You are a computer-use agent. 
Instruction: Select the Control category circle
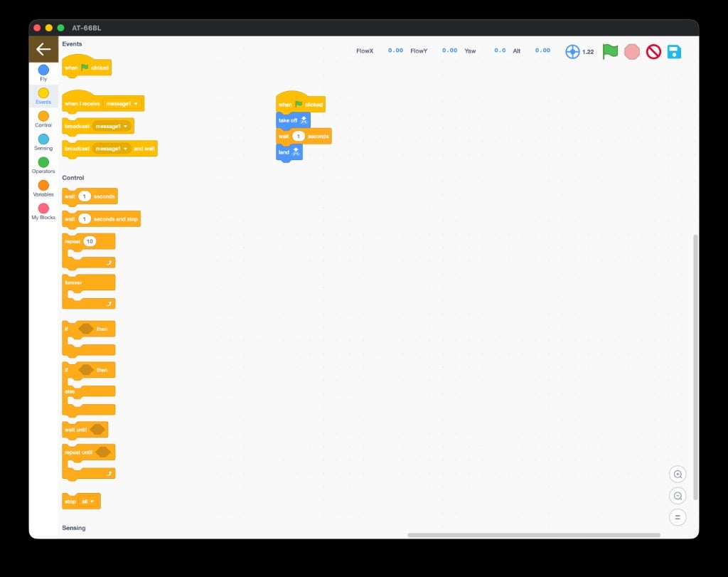pos(43,116)
